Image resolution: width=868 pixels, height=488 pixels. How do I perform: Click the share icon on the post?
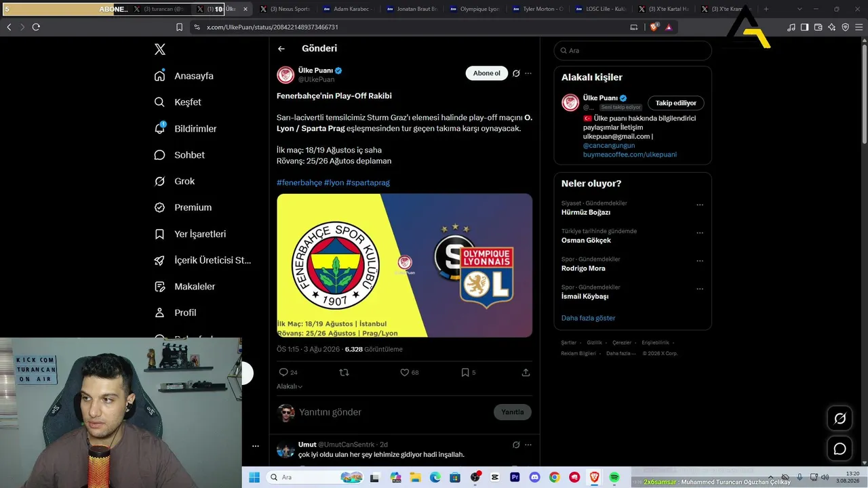[x=526, y=372]
